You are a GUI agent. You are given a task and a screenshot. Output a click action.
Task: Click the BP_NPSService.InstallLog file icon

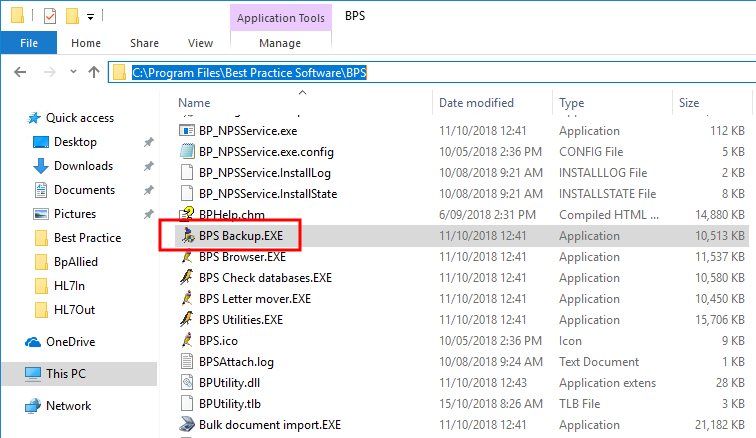[187, 172]
